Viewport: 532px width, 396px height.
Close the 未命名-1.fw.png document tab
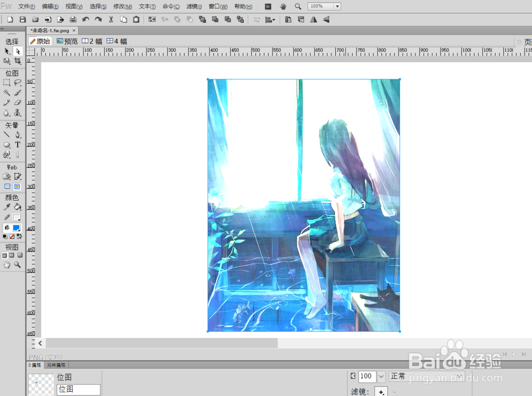pos(74,30)
